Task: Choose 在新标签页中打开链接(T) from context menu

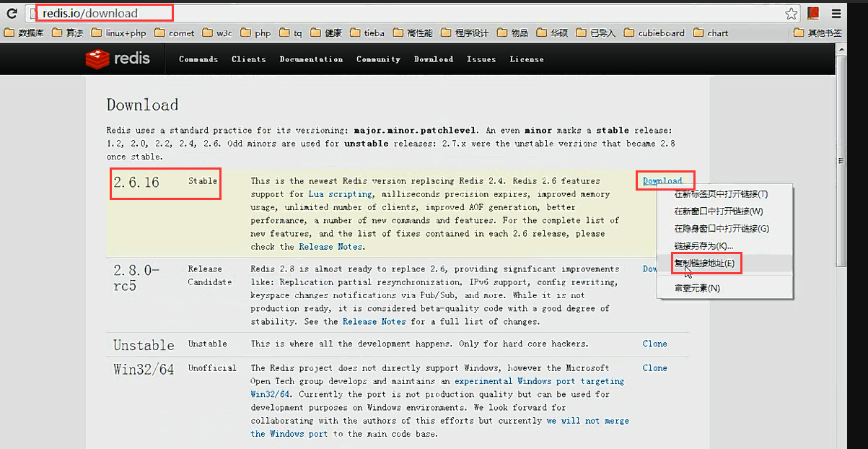Action: [x=724, y=194]
